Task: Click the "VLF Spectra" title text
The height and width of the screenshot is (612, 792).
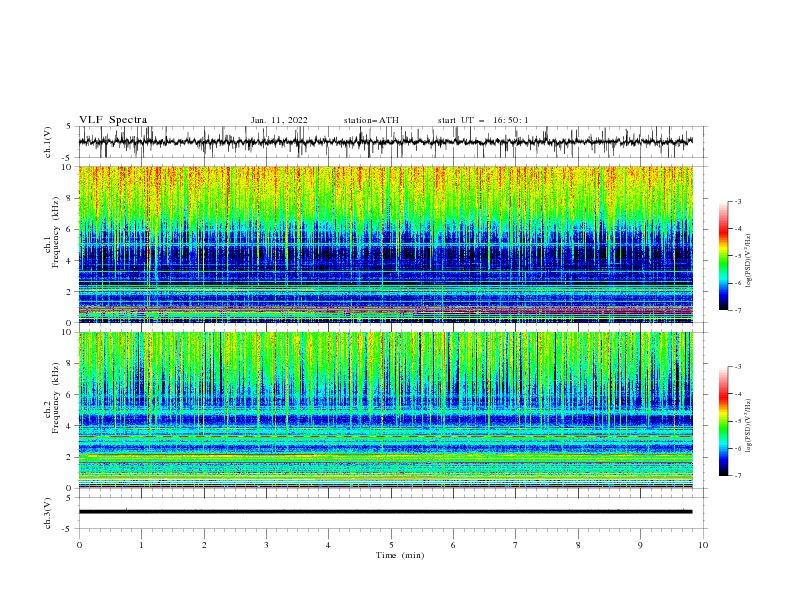Action: [113, 120]
